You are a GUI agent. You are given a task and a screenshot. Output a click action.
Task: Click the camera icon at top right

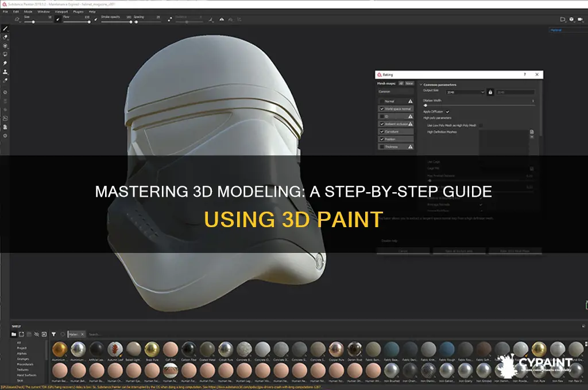click(580, 19)
